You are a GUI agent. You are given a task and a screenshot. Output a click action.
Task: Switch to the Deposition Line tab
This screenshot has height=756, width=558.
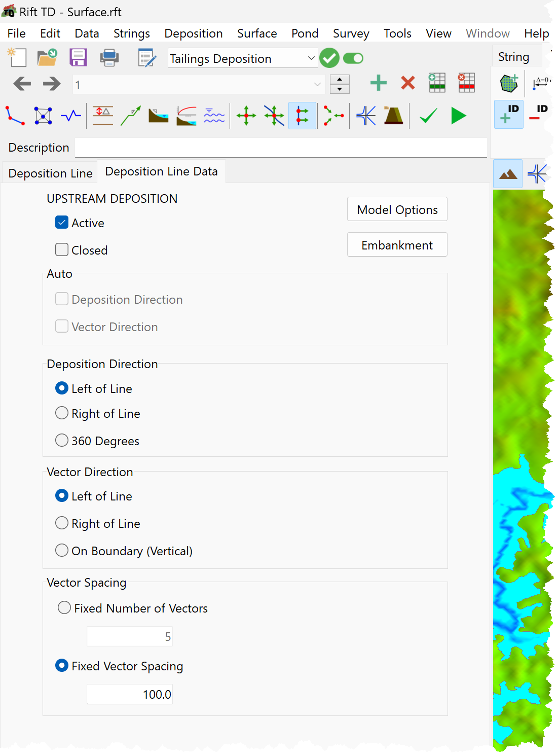[50, 173]
